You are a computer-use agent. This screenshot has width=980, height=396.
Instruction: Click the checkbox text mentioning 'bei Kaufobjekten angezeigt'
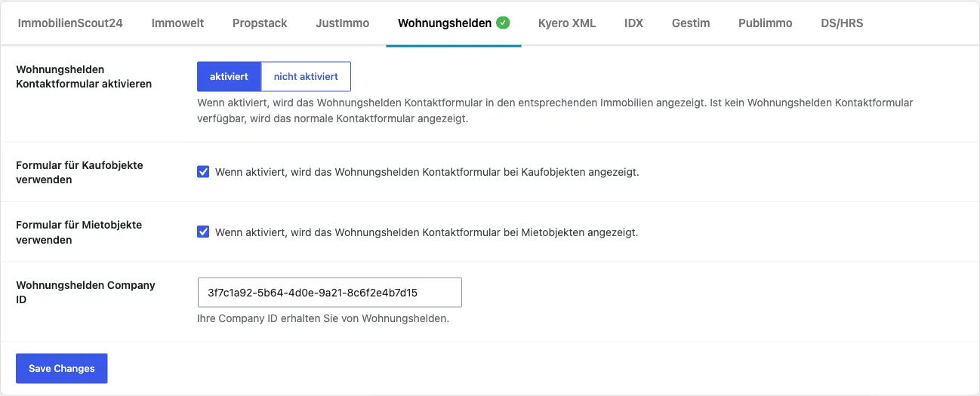[427, 172]
